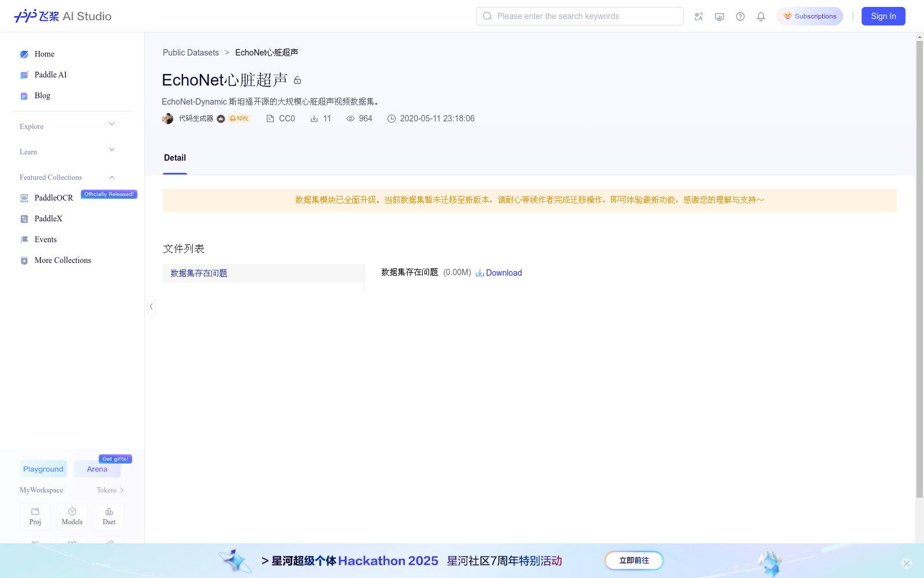
Task: Click the Blog sidebar icon
Action: click(x=24, y=96)
